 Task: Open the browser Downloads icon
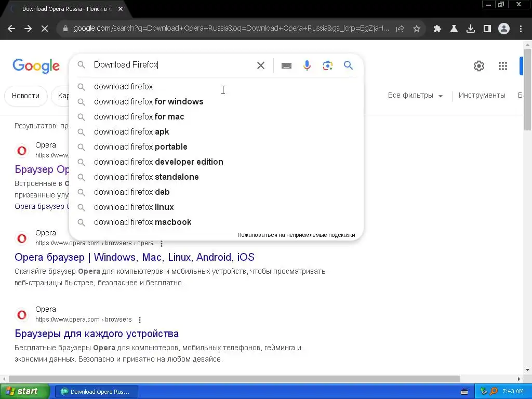(471, 29)
